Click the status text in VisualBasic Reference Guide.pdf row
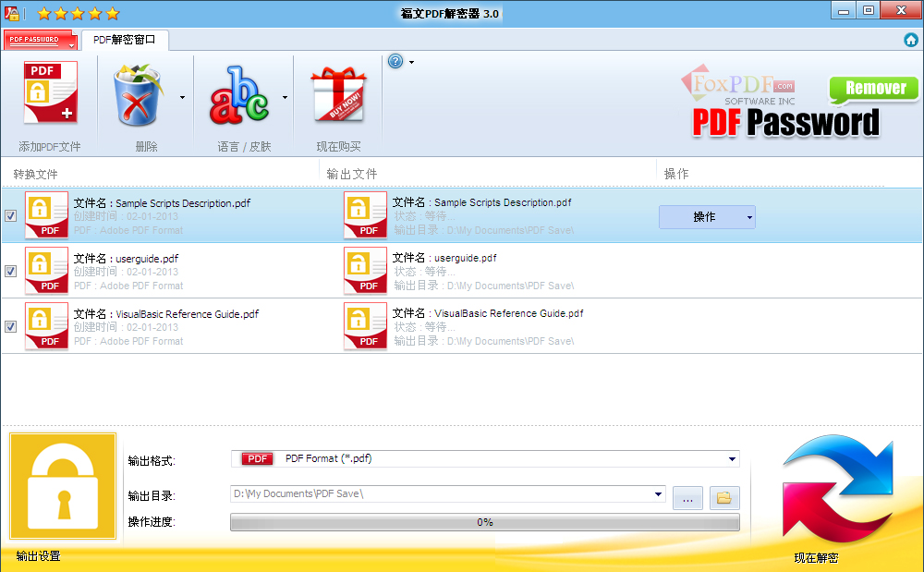The height and width of the screenshot is (572, 924). [424, 327]
